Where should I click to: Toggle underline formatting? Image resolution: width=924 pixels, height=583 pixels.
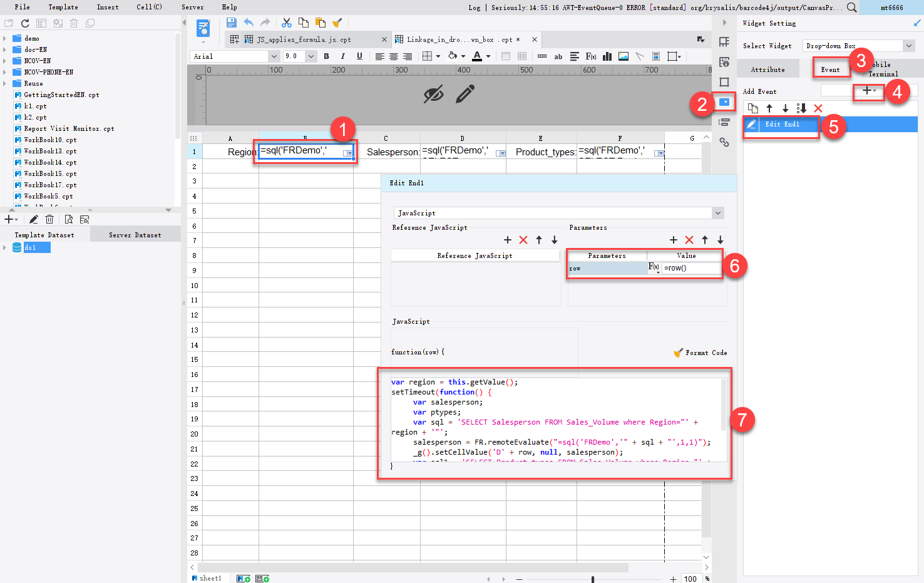[x=359, y=56]
